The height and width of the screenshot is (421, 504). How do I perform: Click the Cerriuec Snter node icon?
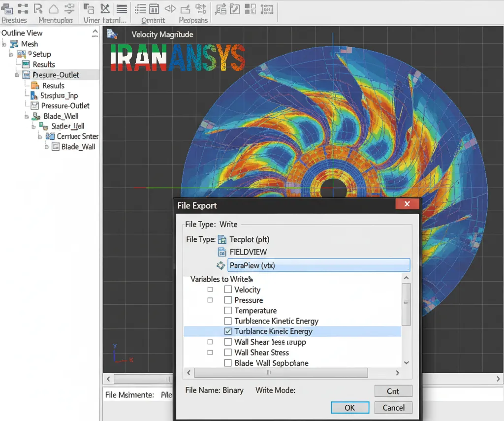50,136
